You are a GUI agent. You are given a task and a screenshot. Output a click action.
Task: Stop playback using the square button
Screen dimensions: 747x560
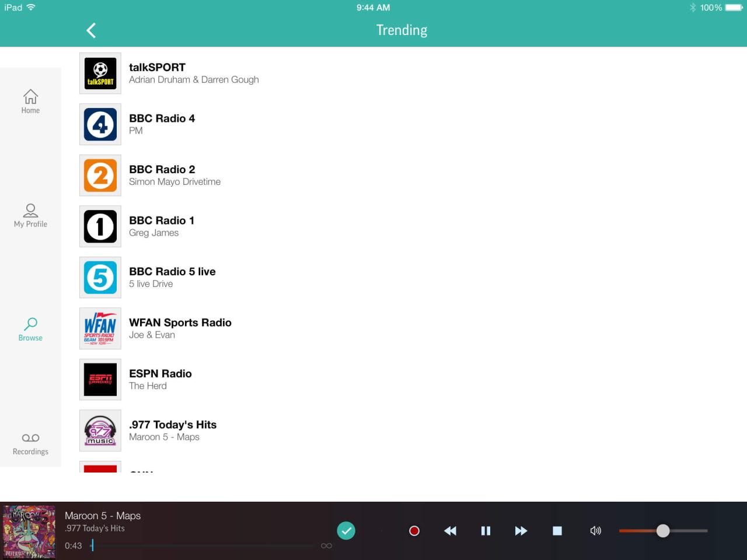click(x=557, y=531)
